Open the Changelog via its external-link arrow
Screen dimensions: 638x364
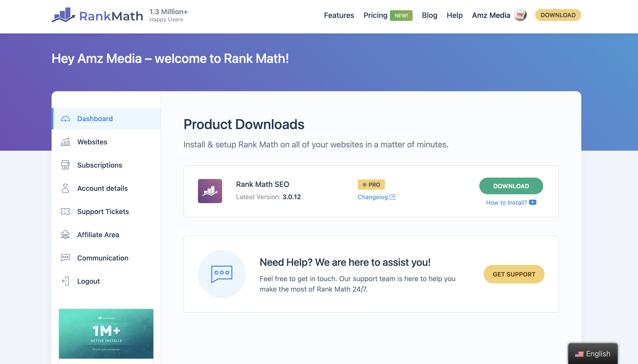[393, 197]
